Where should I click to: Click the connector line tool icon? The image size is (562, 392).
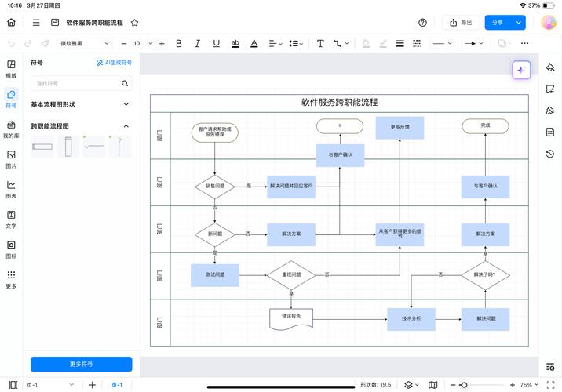339,44
